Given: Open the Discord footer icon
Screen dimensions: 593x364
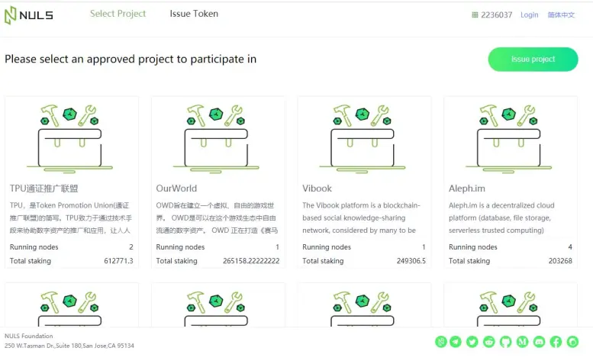Looking at the screenshot, I should click(539, 342).
